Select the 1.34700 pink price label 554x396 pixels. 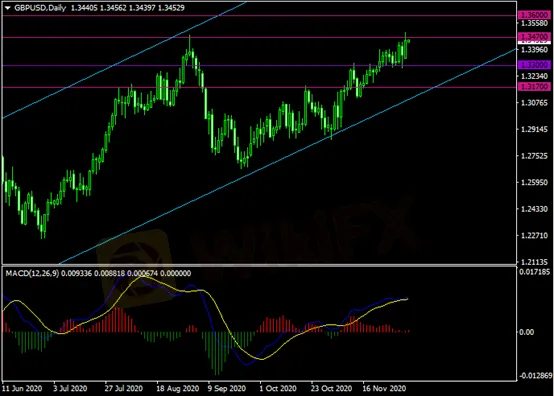point(534,36)
